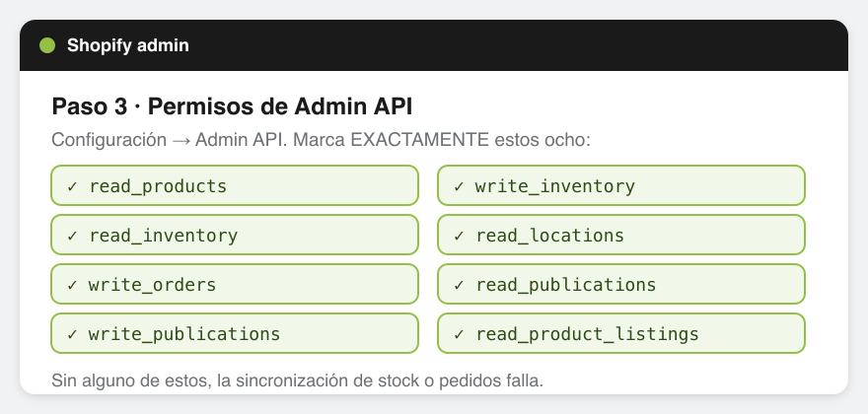Click the green Shopify admin status dot
This screenshot has width=868, height=414.
coord(47,45)
